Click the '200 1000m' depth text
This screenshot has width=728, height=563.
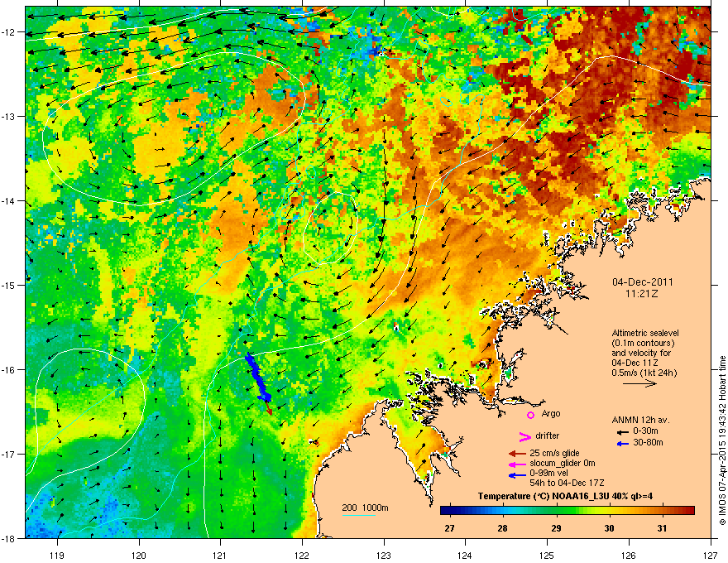[x=365, y=508]
